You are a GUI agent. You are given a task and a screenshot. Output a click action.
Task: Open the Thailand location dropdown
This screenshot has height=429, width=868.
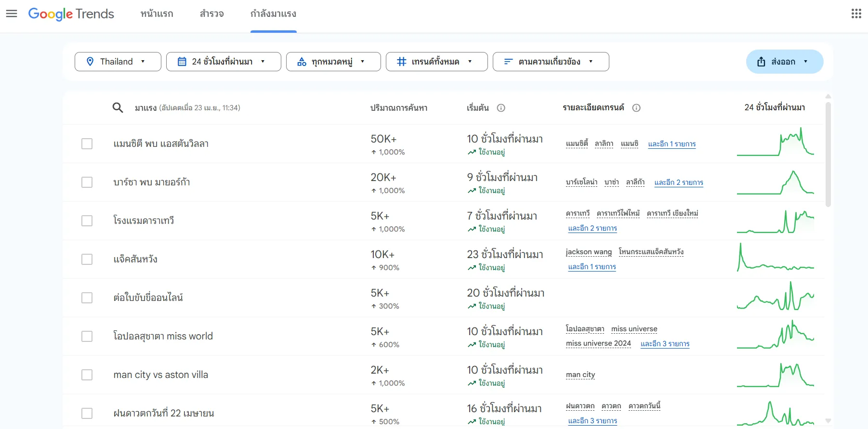click(118, 62)
